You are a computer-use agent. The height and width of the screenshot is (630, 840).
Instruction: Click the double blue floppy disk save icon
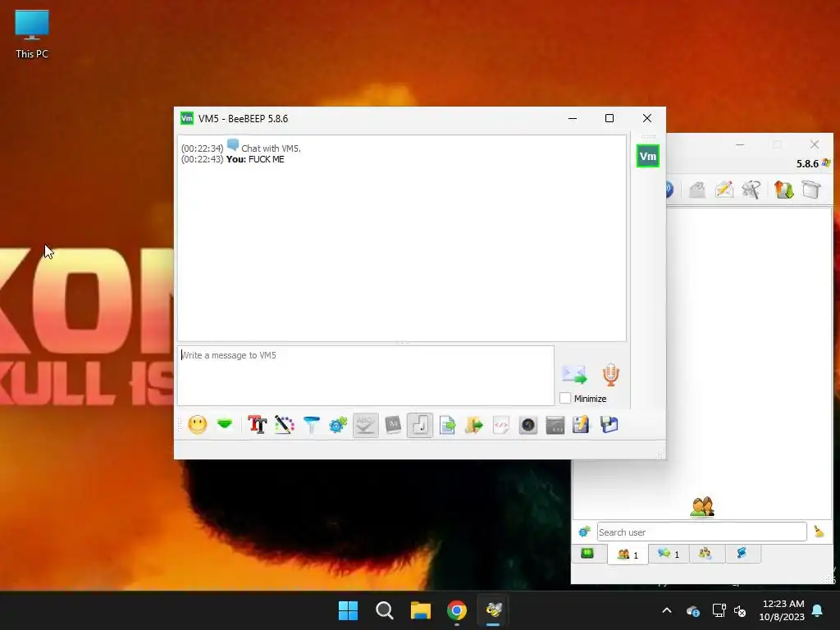click(609, 425)
